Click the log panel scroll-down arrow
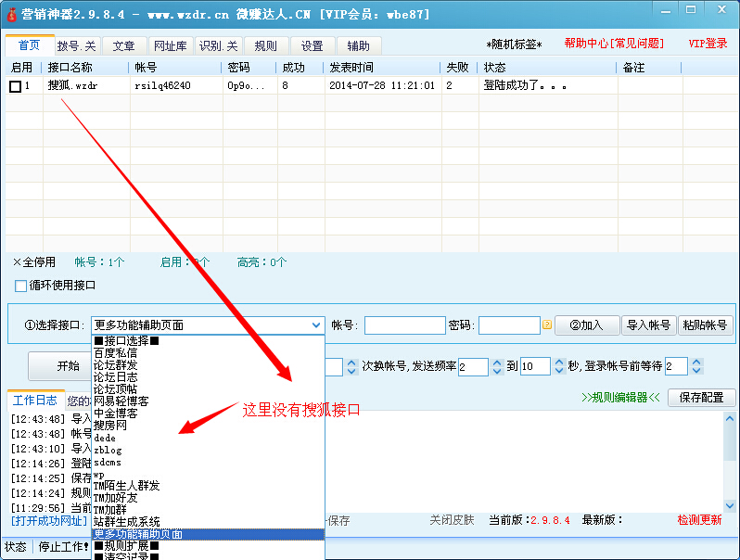The height and width of the screenshot is (560, 740). [730, 505]
